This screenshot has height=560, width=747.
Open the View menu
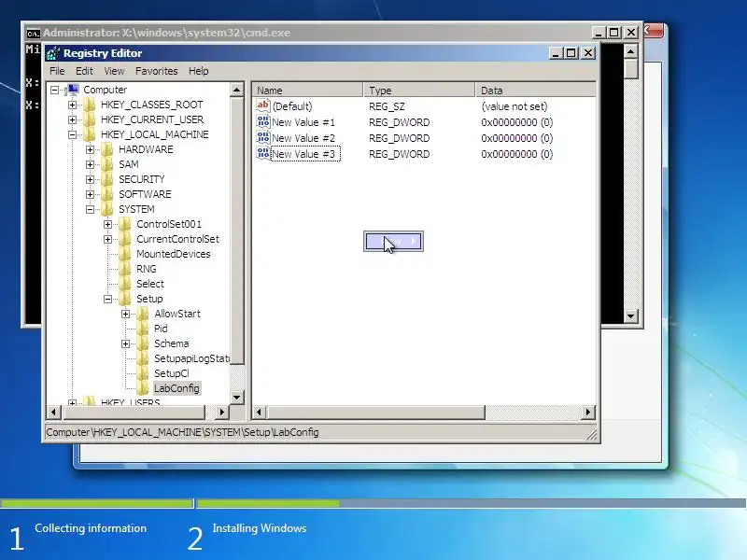click(114, 71)
